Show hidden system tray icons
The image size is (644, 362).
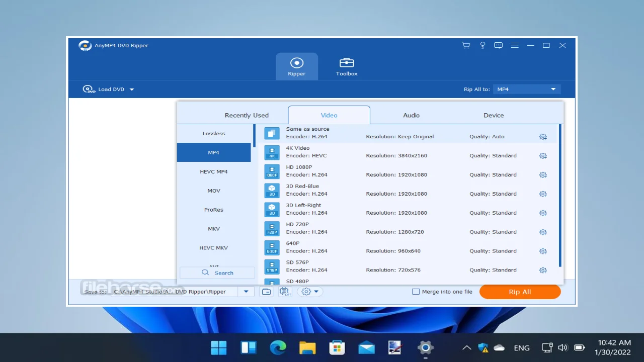pos(467,347)
